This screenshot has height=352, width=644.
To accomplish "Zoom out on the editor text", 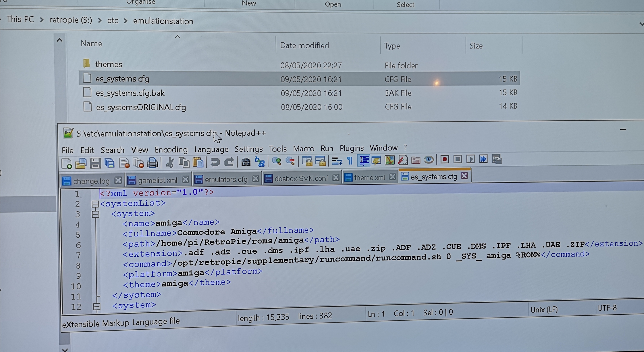I will 290,161.
